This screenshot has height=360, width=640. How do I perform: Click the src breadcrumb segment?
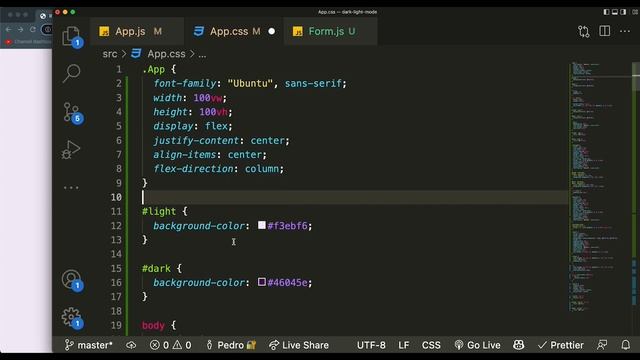coord(109,54)
